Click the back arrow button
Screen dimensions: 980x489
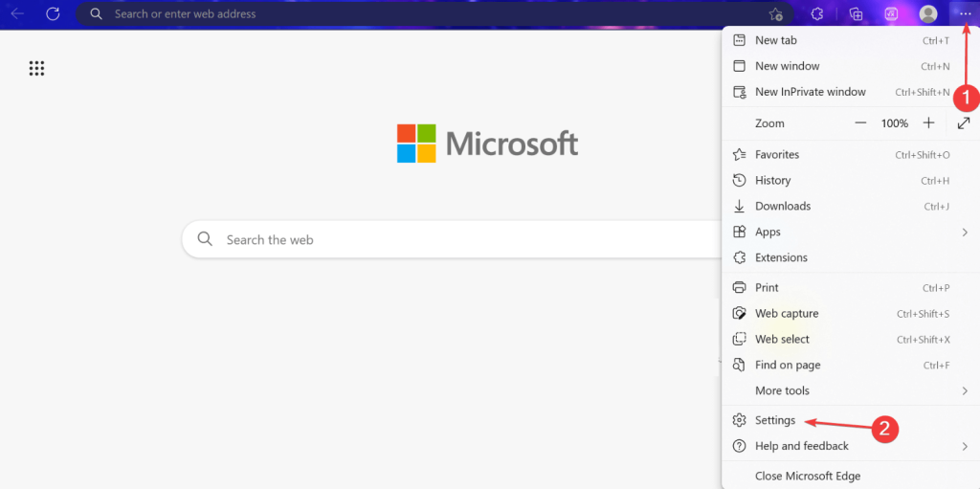coord(17,13)
